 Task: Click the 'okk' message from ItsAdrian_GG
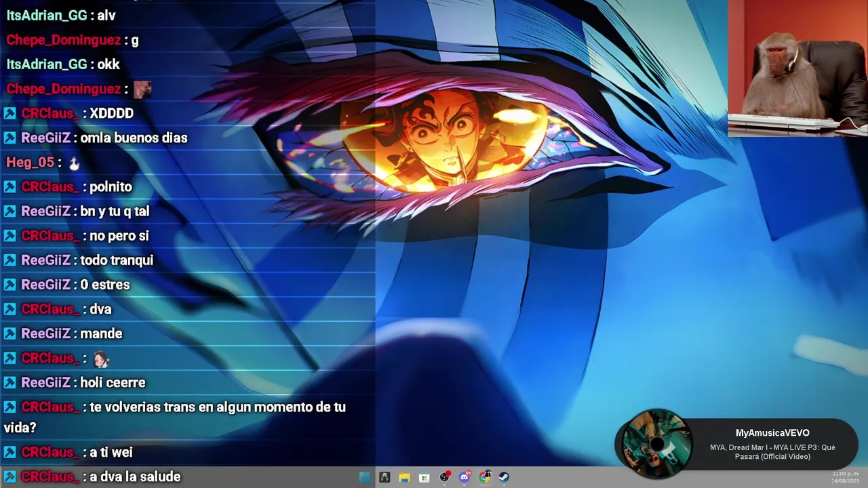pos(108,64)
